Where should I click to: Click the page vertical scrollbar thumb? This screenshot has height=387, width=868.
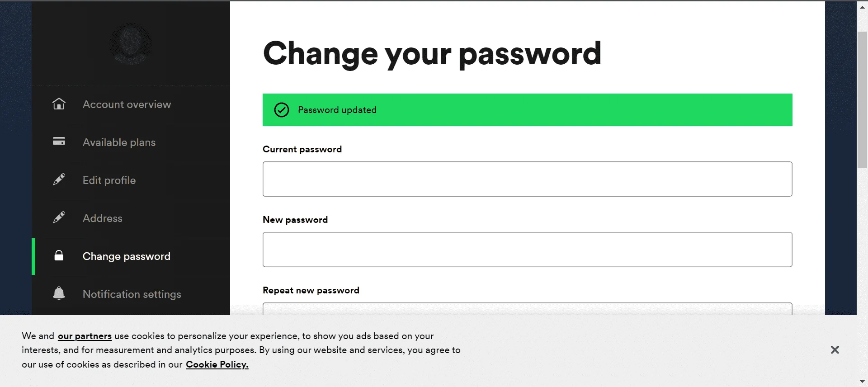point(862,100)
